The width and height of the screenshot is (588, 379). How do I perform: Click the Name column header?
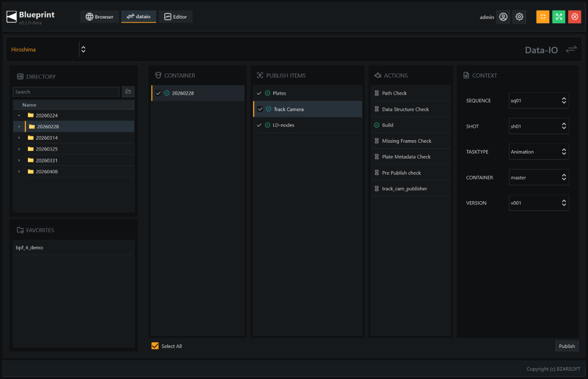pyautogui.click(x=73, y=104)
